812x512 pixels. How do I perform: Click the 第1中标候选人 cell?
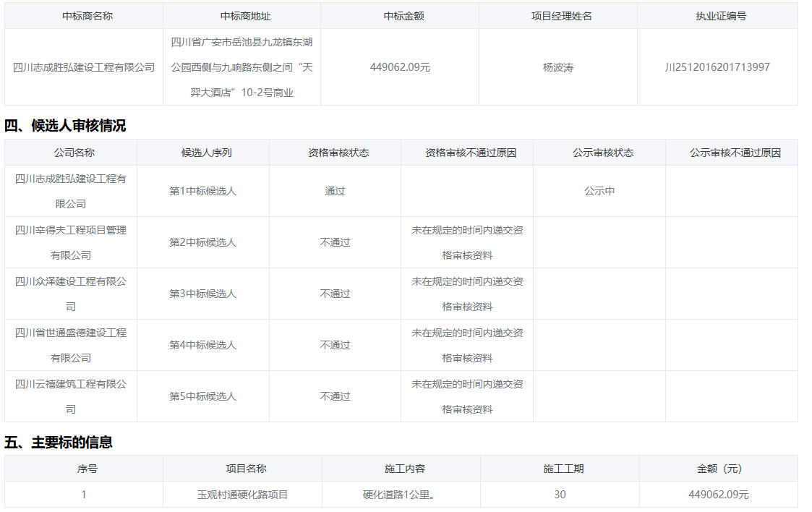click(x=202, y=191)
